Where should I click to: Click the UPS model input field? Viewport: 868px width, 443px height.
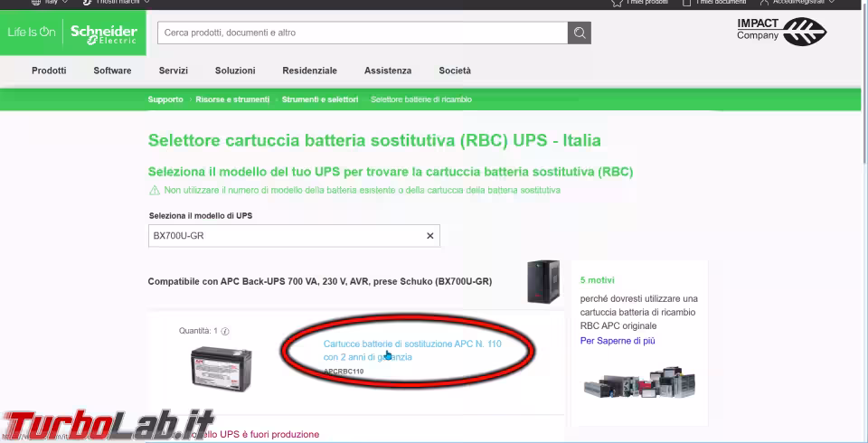point(285,236)
